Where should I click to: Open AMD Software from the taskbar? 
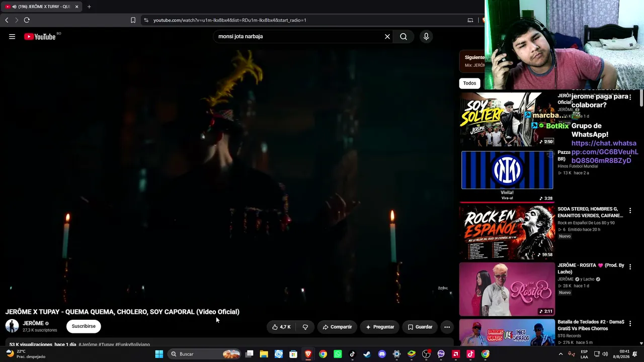(456, 354)
